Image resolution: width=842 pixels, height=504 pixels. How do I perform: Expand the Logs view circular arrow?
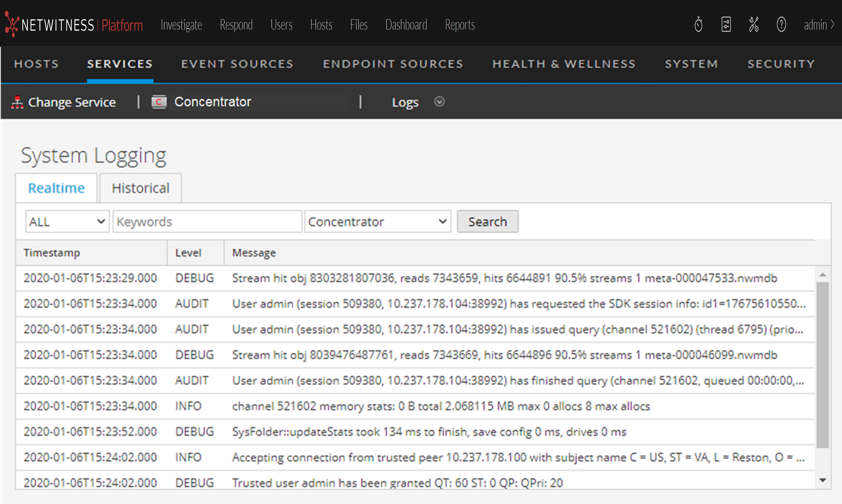click(439, 102)
